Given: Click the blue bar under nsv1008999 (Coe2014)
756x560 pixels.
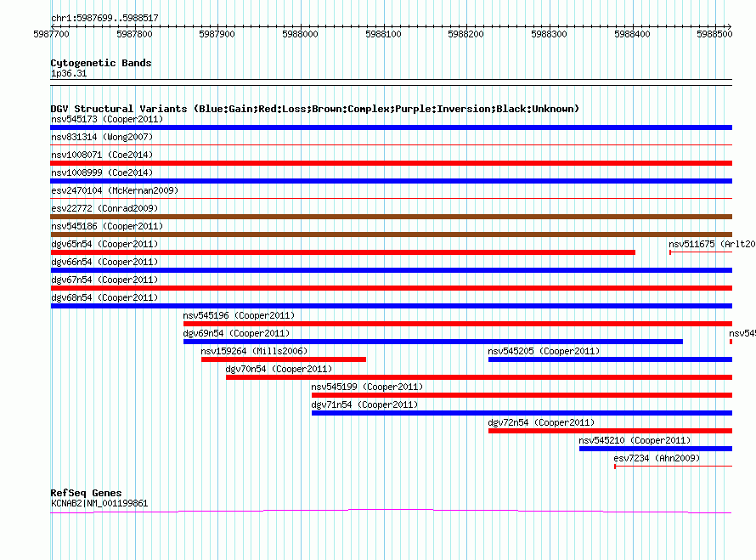Looking at the screenshot, I should (392, 181).
